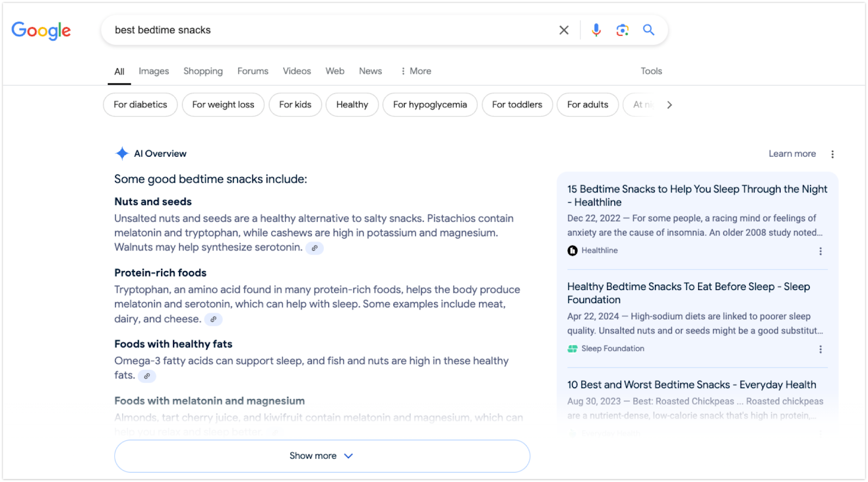This screenshot has width=868, height=482.
Task: Switch to the Forums tab
Action: pyautogui.click(x=253, y=71)
